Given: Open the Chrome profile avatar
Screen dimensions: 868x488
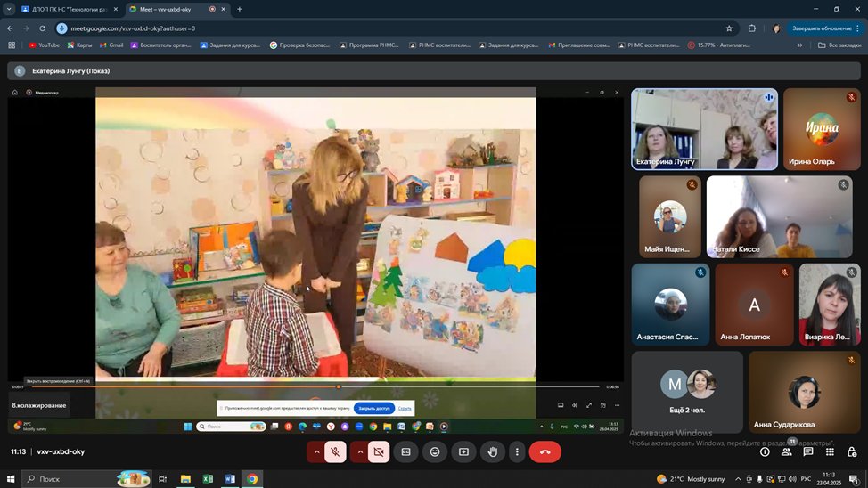Looking at the screenshot, I should 775,28.
